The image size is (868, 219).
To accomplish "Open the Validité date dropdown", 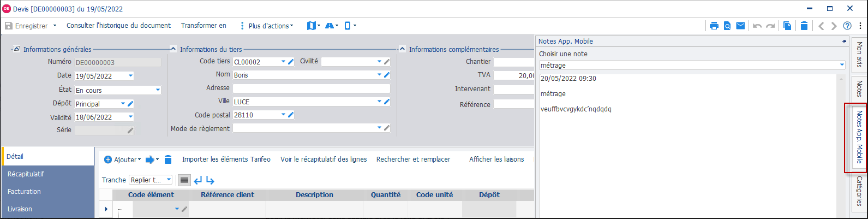I will coord(130,117).
